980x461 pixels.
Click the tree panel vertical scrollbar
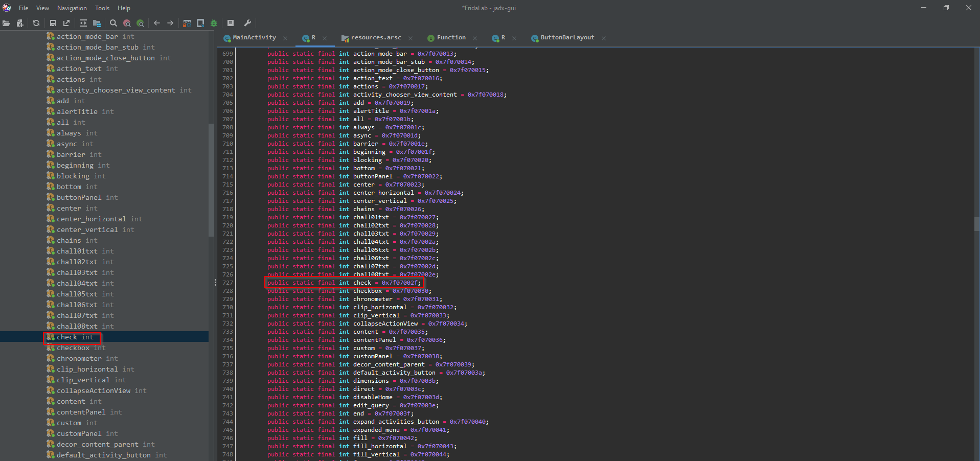tap(211, 179)
